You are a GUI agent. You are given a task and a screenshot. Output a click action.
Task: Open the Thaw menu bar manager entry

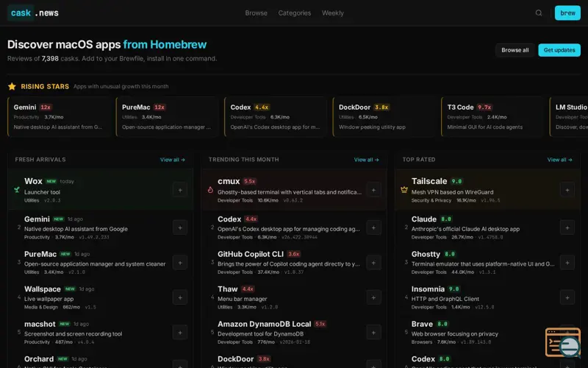coord(294,297)
